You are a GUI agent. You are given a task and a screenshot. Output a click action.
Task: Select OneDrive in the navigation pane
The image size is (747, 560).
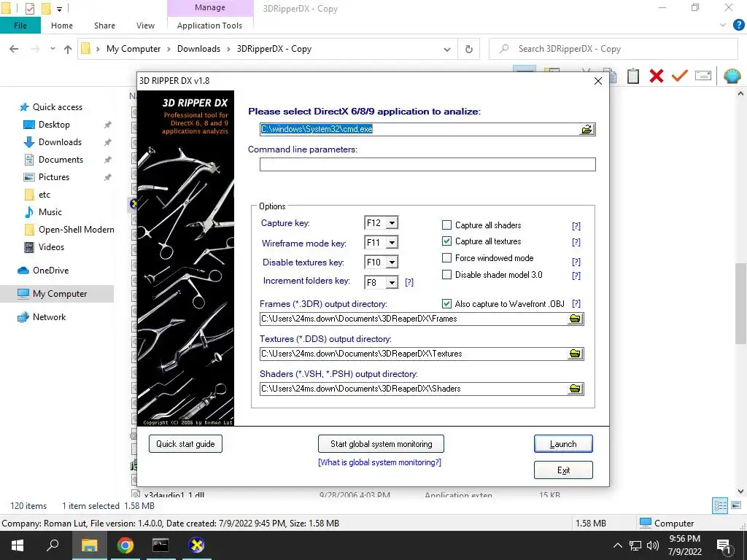tap(50, 271)
